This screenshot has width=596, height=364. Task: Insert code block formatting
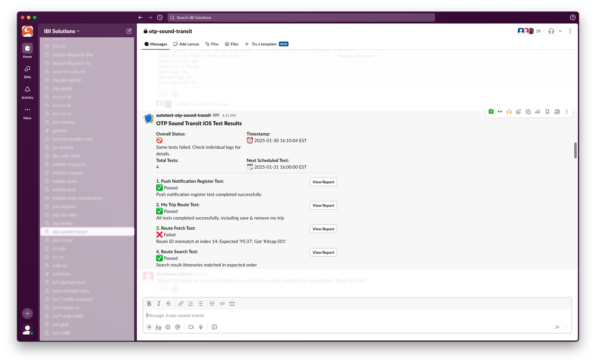[232, 303]
